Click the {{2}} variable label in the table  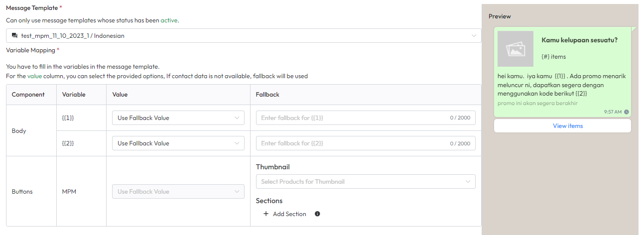click(69, 143)
